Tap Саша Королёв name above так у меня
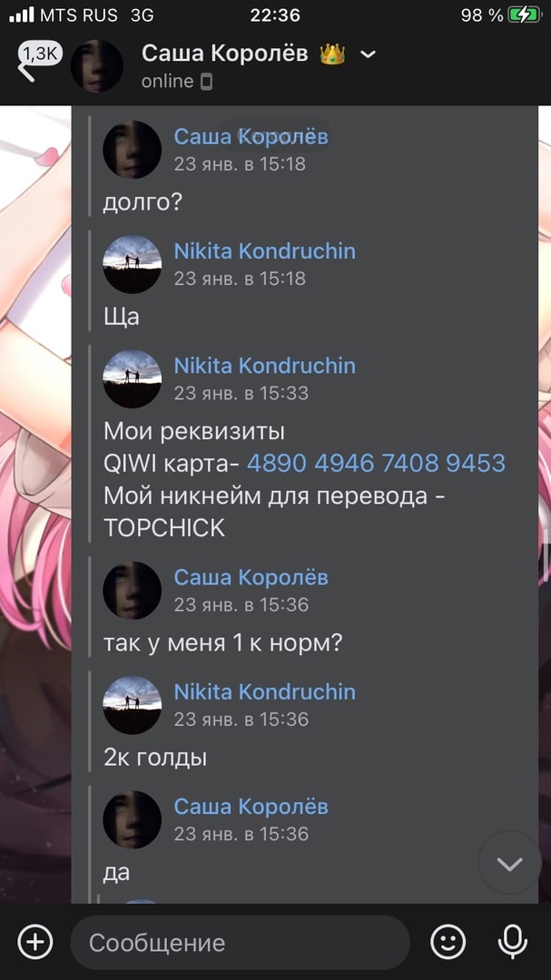This screenshot has height=980, width=551. (x=251, y=577)
